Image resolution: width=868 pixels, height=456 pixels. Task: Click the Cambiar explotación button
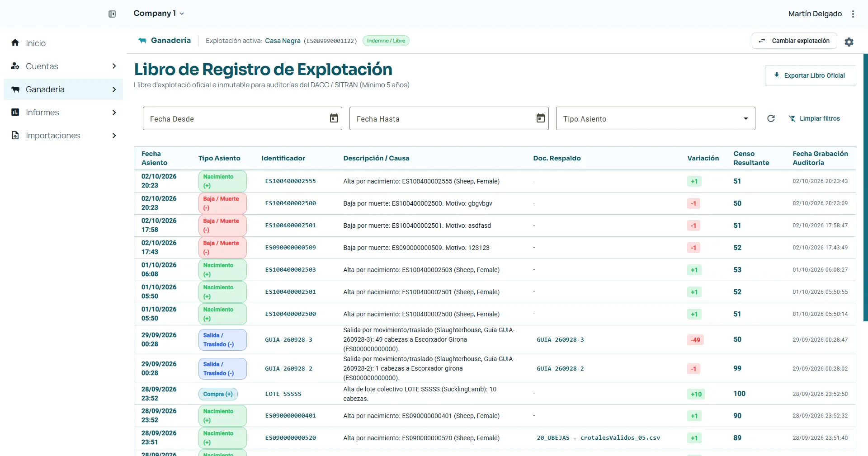click(794, 41)
